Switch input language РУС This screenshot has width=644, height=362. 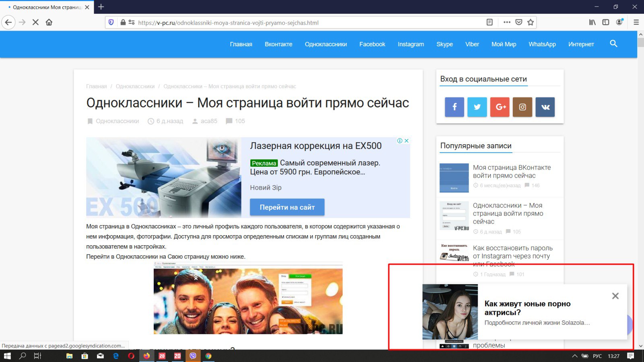(597, 356)
